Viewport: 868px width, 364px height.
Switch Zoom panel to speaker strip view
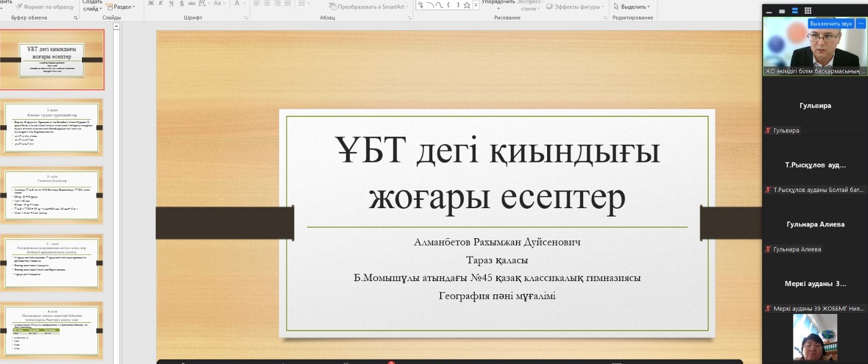tap(795, 11)
